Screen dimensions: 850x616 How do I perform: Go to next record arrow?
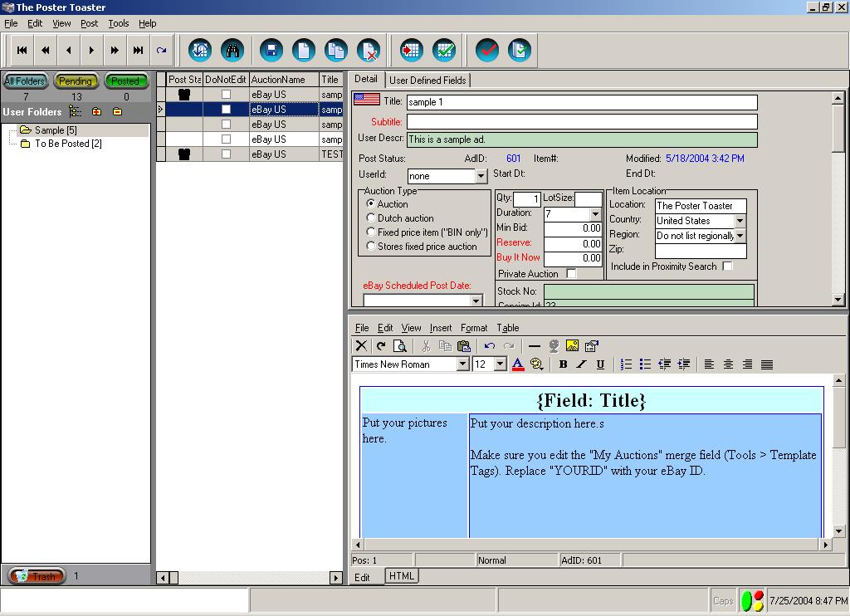click(91, 51)
